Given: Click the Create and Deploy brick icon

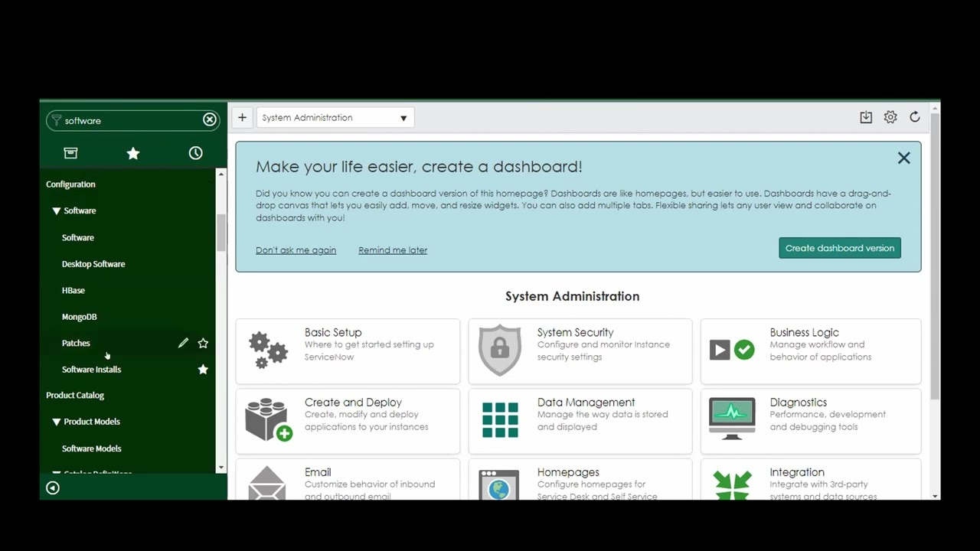Looking at the screenshot, I should click(x=268, y=420).
